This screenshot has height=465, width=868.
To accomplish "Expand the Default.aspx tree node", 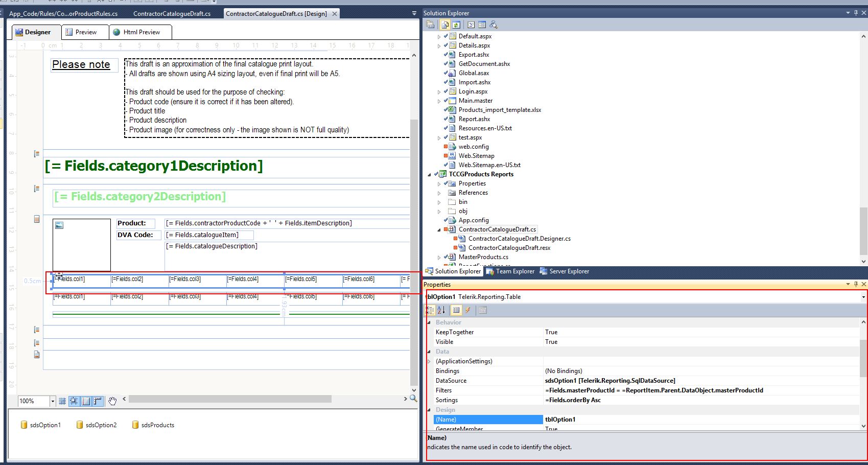I will pyautogui.click(x=439, y=37).
